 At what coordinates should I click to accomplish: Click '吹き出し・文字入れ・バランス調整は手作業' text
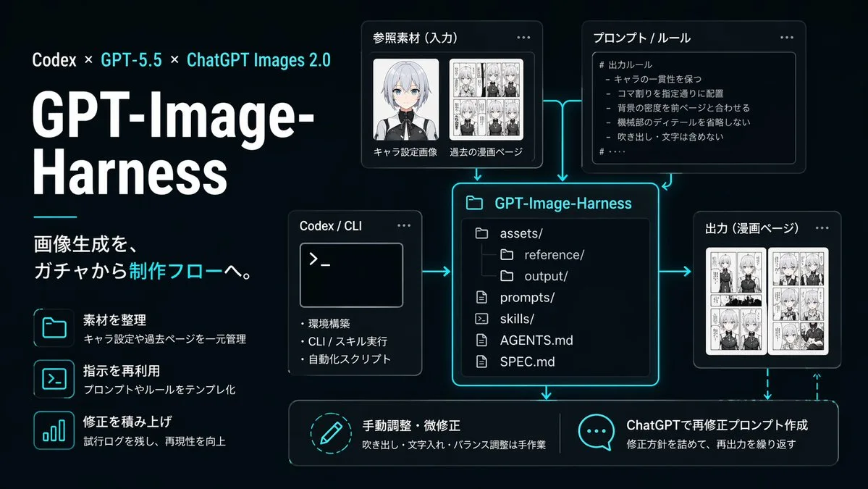pyautogui.click(x=454, y=445)
